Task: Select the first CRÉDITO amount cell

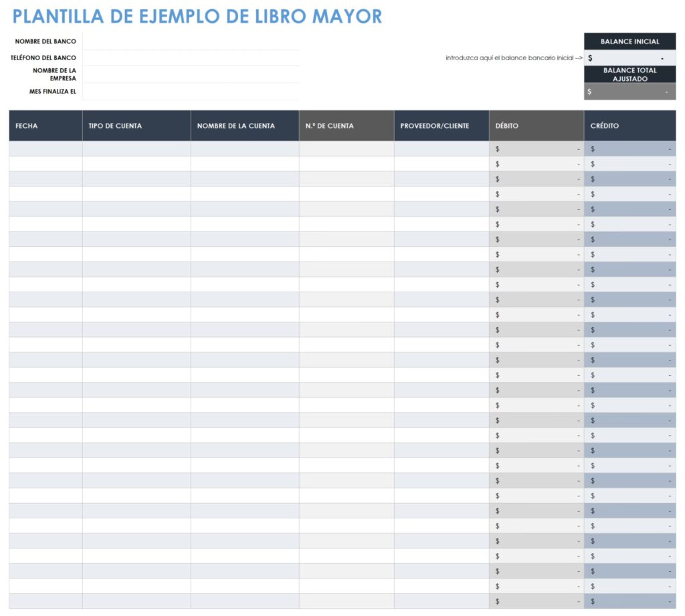Action: pos(629,148)
